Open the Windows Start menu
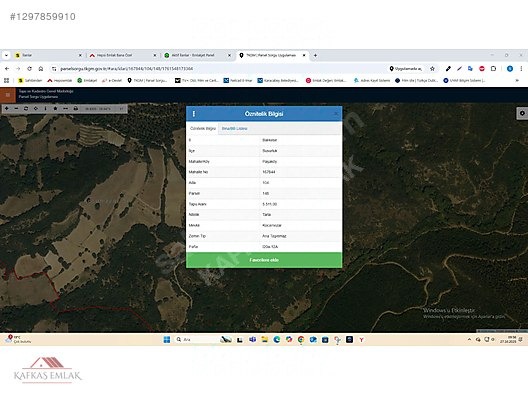 coord(167,340)
